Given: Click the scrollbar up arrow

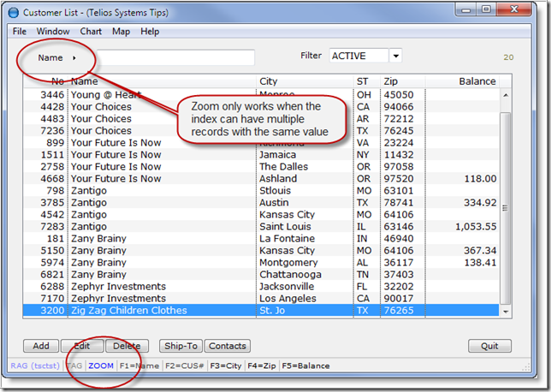Looking at the screenshot, I should [x=506, y=95].
